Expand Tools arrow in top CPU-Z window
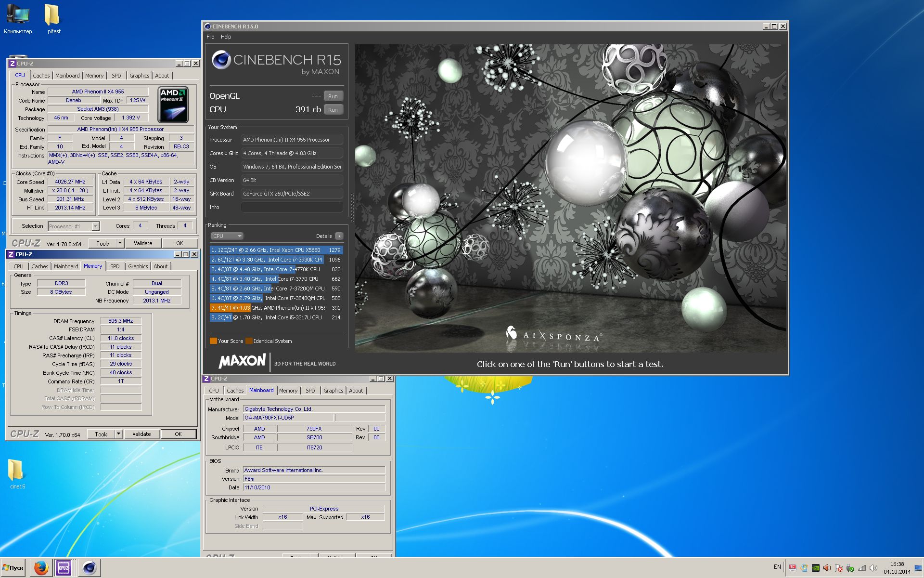Viewport: 924px width, 578px height. tap(120, 243)
